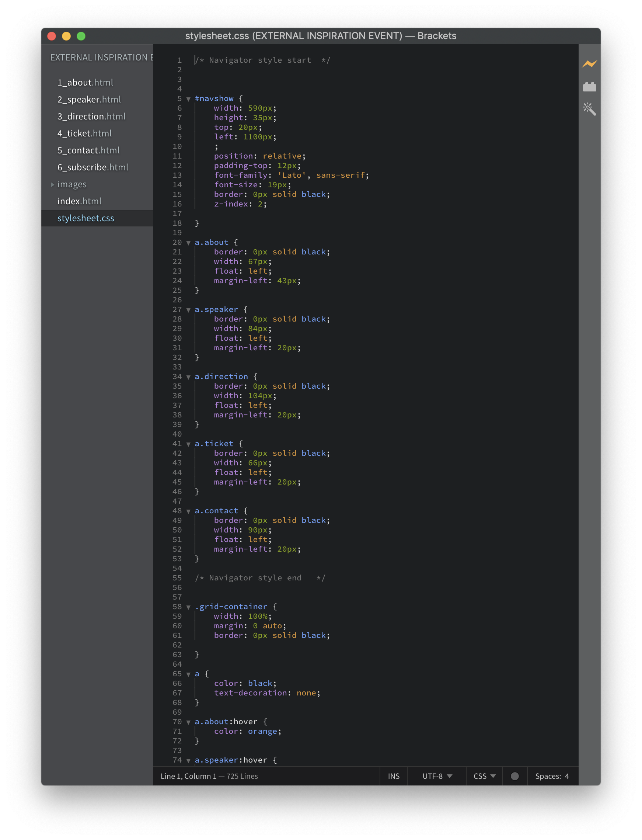The height and width of the screenshot is (840, 642).
Task: Toggle the INS insert mode indicator
Action: click(393, 776)
